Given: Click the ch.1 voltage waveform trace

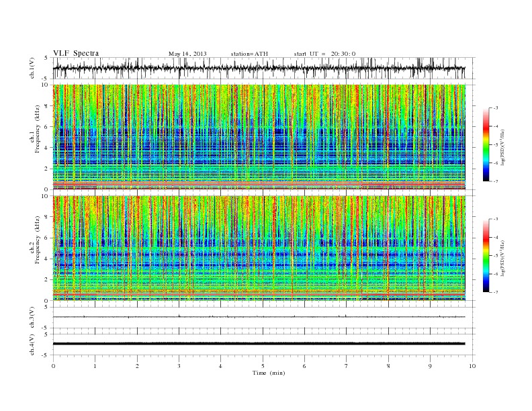Looking at the screenshot, I should coord(259,68).
